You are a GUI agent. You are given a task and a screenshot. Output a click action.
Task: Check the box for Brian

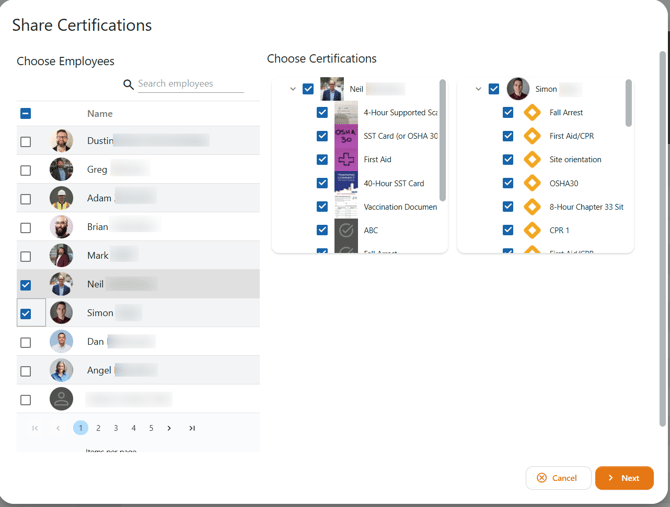pos(26,227)
